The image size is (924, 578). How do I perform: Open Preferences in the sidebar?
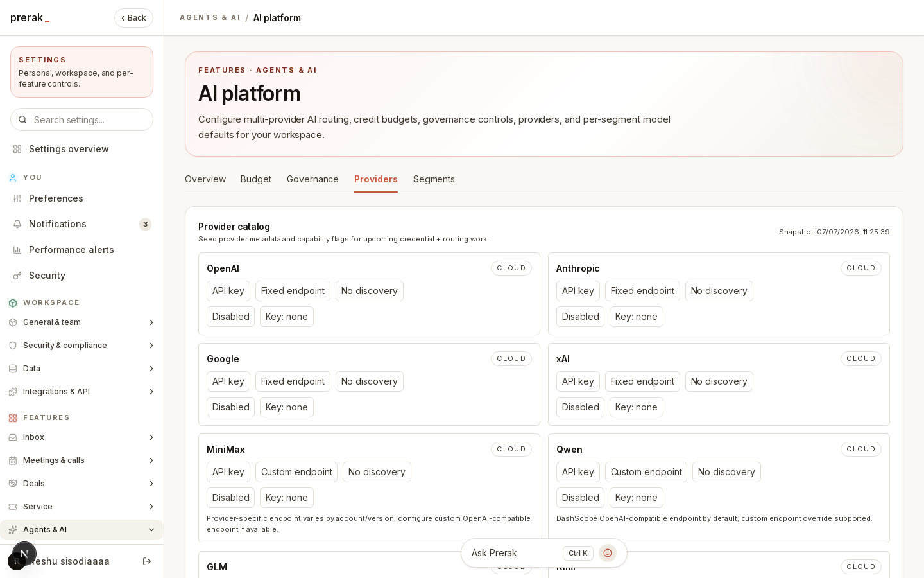(81, 198)
